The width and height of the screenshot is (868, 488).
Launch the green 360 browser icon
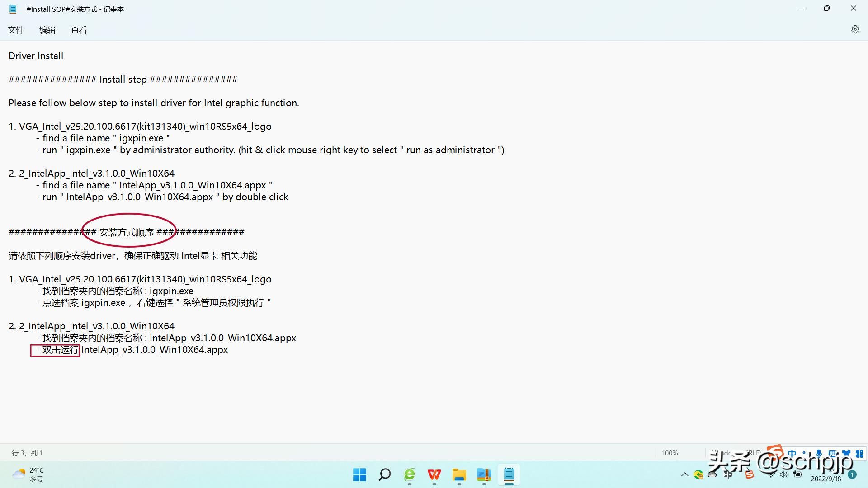[x=410, y=474]
